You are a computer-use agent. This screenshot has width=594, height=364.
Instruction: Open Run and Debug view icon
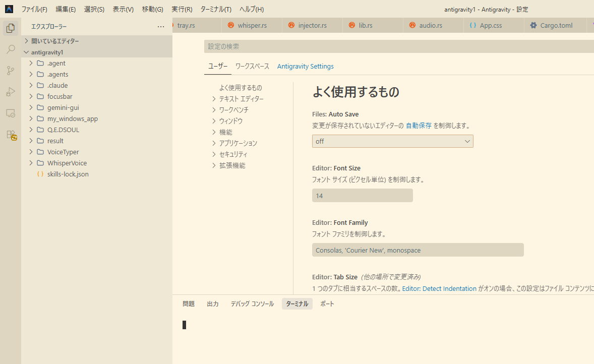click(10, 92)
